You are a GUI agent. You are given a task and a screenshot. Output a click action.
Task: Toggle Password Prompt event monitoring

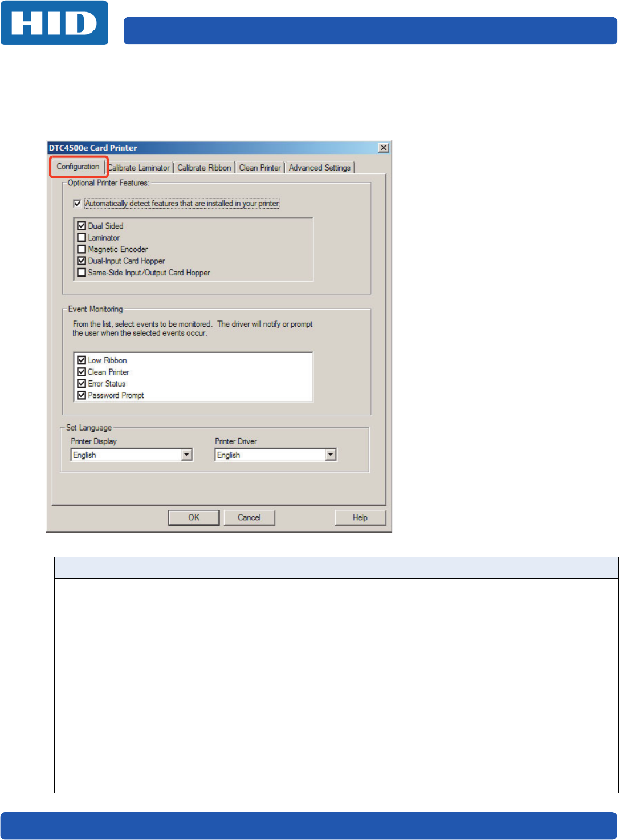coord(82,395)
